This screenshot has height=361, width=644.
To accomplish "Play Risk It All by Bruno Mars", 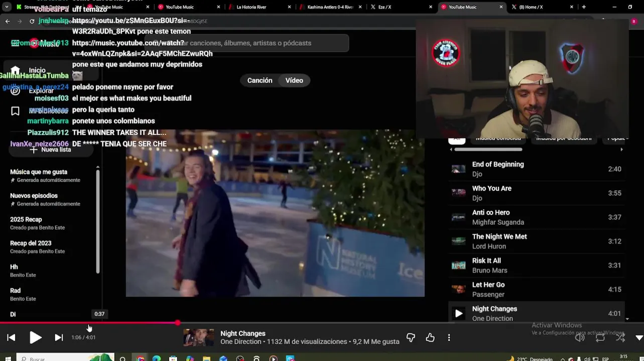I will 536,265.
